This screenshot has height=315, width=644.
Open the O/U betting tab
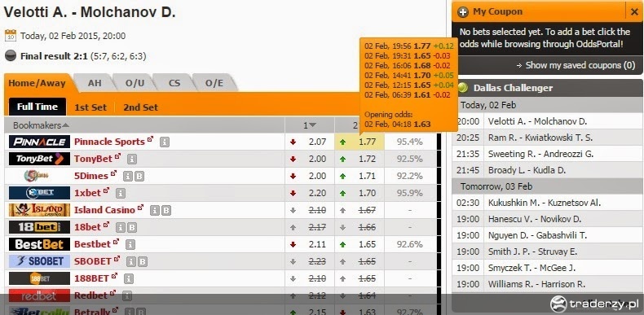135,83
